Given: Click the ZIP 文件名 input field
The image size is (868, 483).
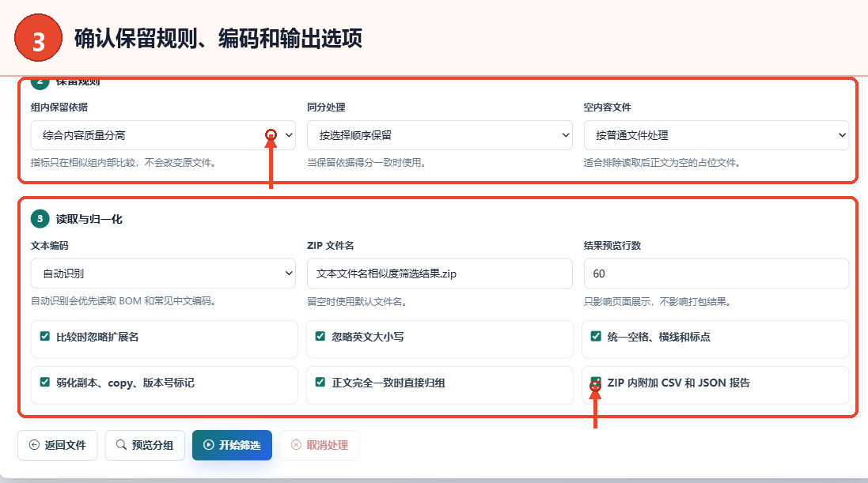Looking at the screenshot, I should click(x=439, y=274).
